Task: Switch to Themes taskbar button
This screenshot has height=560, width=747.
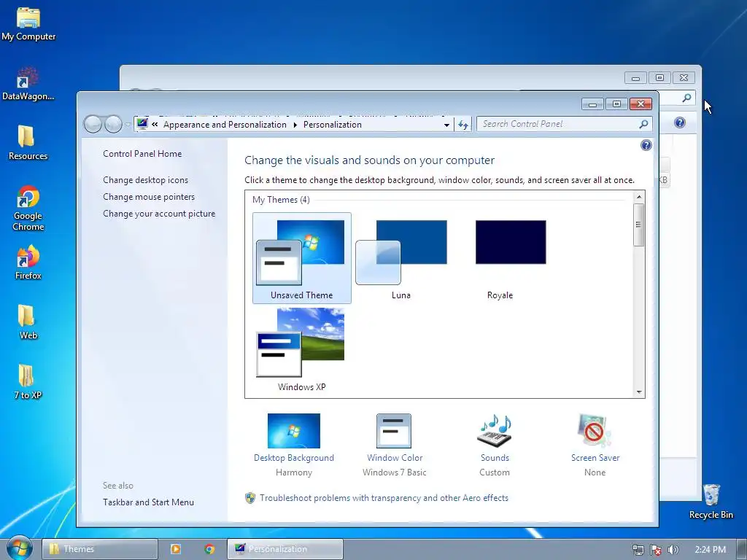Action: pyautogui.click(x=99, y=549)
